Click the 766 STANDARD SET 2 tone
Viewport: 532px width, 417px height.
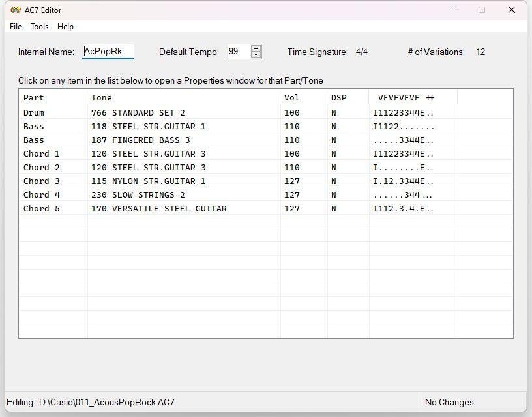tap(138, 112)
